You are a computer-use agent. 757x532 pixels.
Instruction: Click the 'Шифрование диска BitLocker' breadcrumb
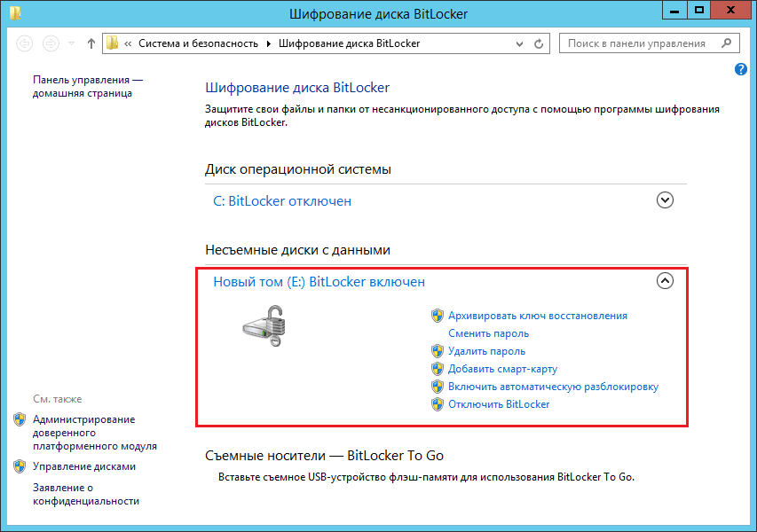tap(349, 43)
